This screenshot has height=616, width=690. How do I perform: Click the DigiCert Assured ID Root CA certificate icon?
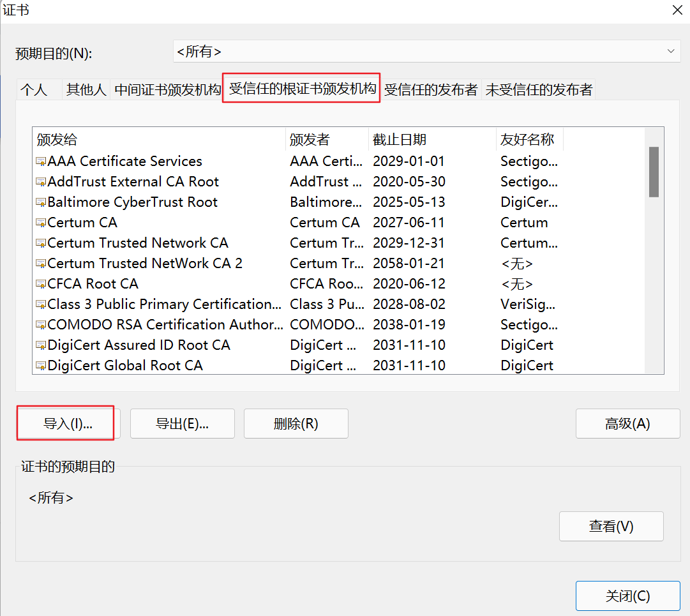tap(41, 345)
